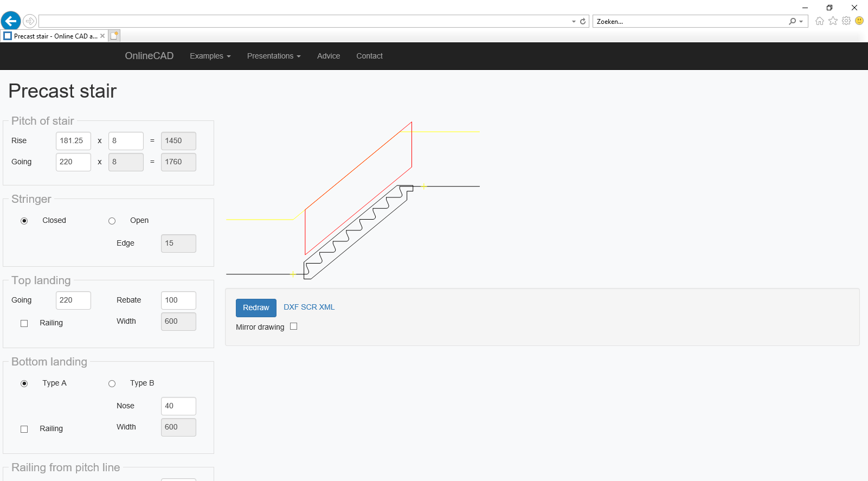Open the address bar history dropdown arrow
868x481 pixels.
574,22
